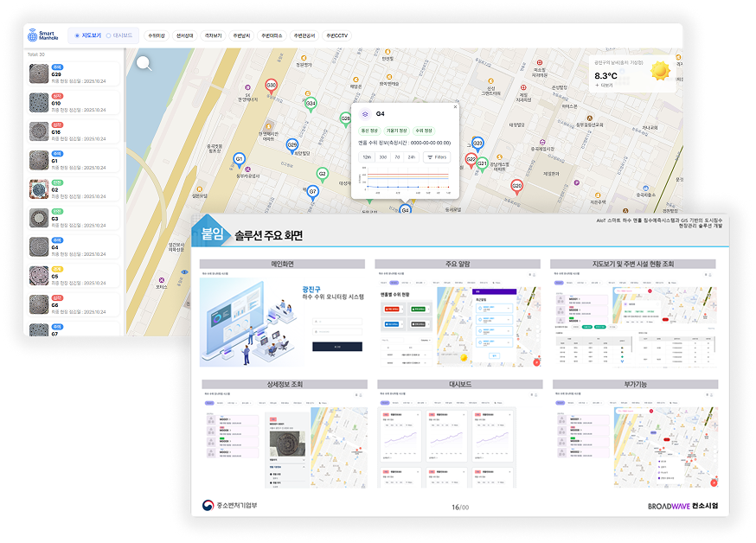Click the sun weather icon
Image resolution: width=756 pixels, height=543 pixels.
click(660, 71)
